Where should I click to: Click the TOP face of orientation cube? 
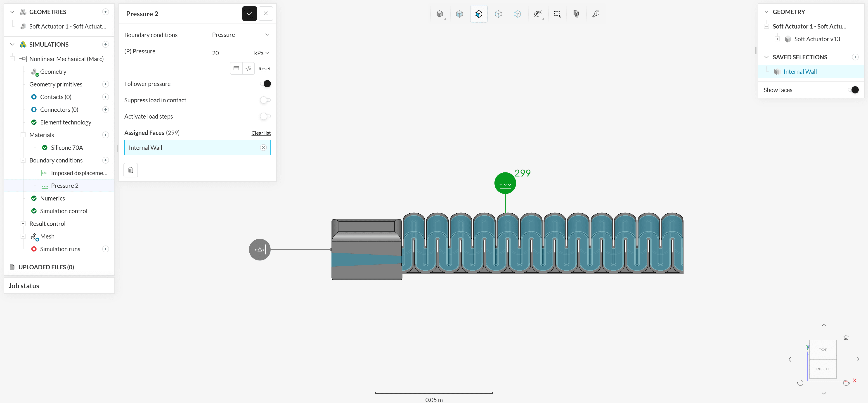pos(823,350)
